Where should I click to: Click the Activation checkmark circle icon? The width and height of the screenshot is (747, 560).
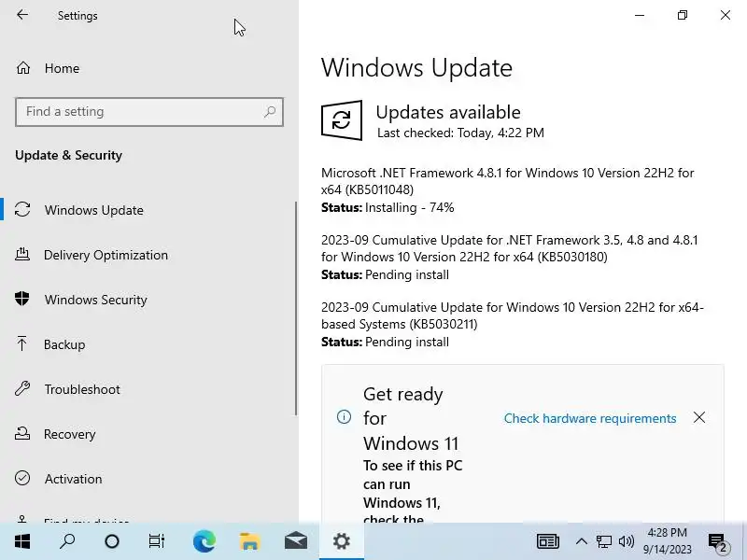[x=22, y=478]
